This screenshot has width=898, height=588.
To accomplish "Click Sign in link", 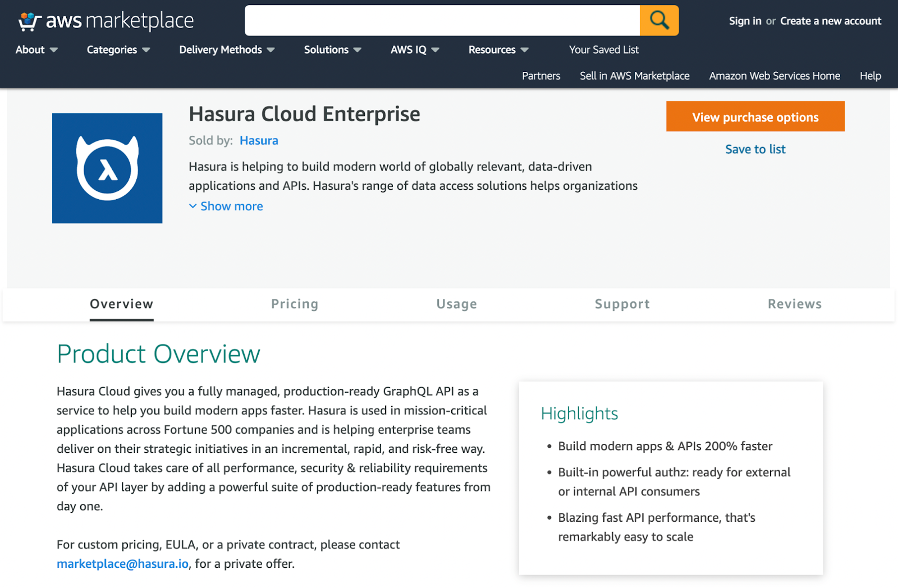I will tap(745, 21).
